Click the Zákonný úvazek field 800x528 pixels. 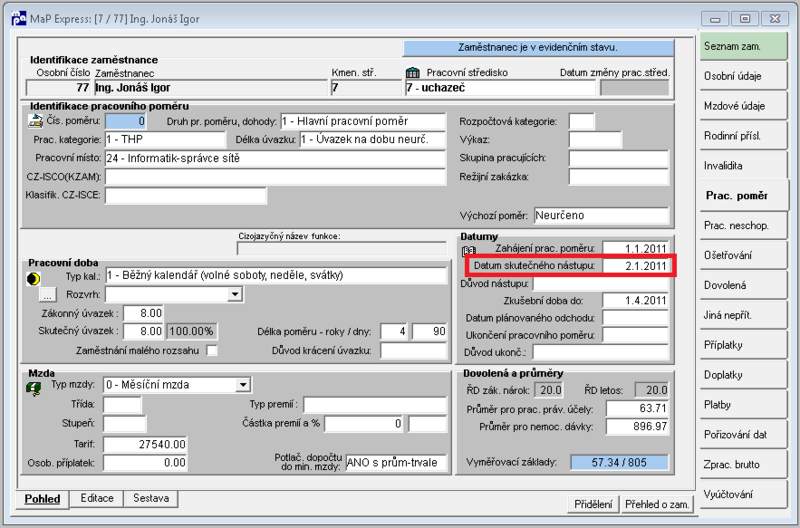click(x=143, y=313)
